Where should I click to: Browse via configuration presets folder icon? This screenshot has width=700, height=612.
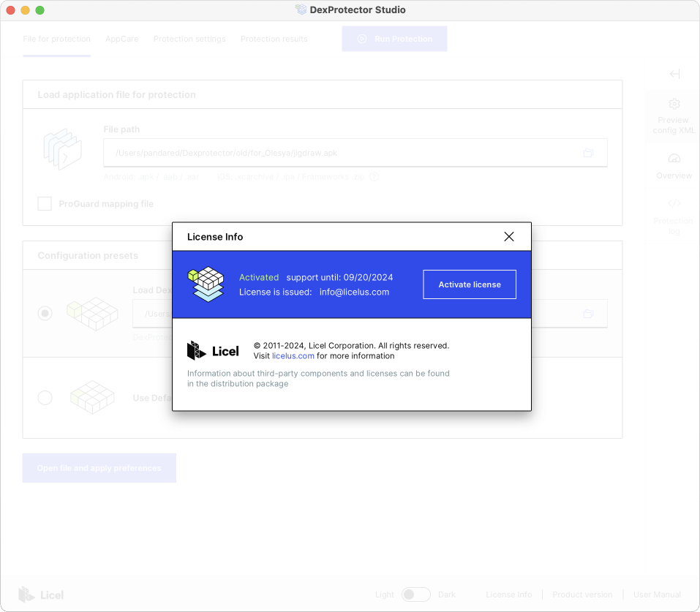[x=588, y=314]
